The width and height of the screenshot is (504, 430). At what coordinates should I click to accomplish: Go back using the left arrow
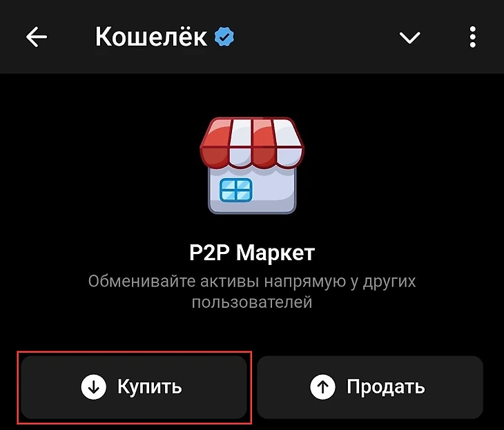point(37,37)
